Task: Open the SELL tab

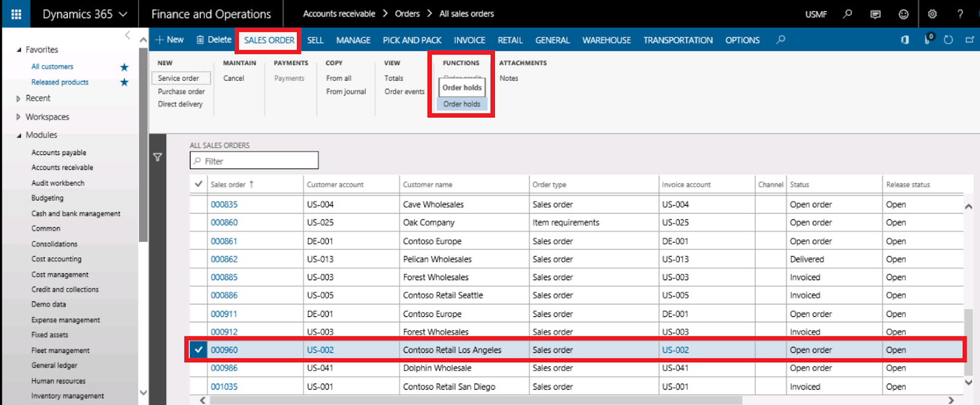Action: tap(315, 40)
